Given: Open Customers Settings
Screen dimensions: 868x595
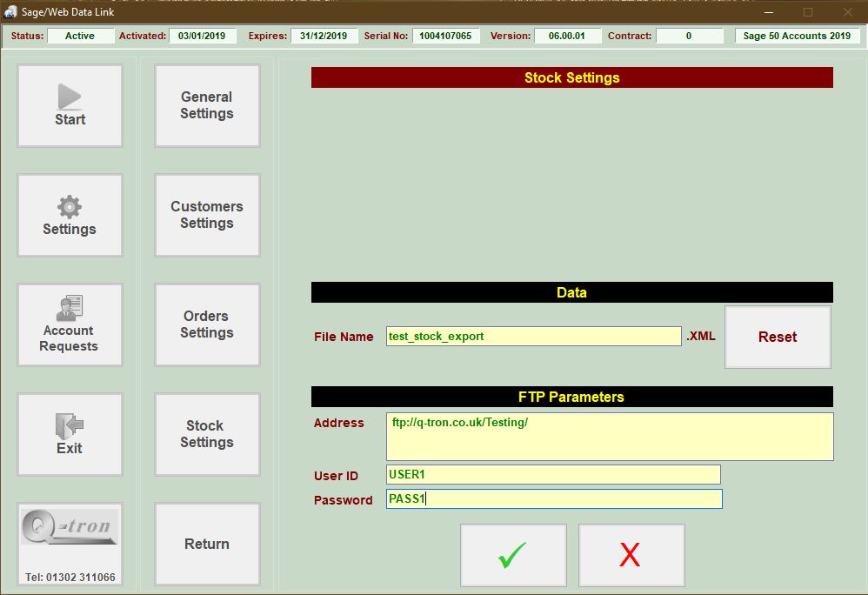Looking at the screenshot, I should 207,216.
